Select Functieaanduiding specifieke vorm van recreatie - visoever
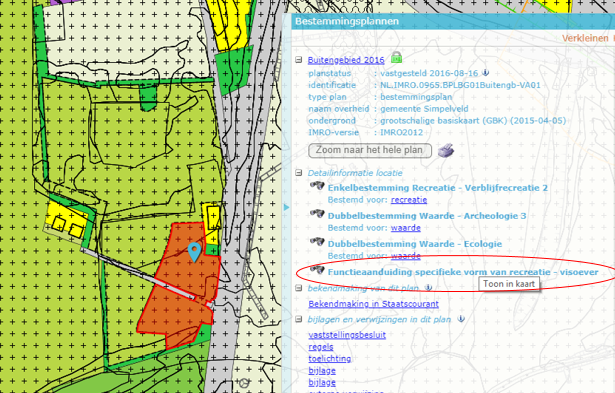Viewport: 615px width, 393px height. pos(463,272)
